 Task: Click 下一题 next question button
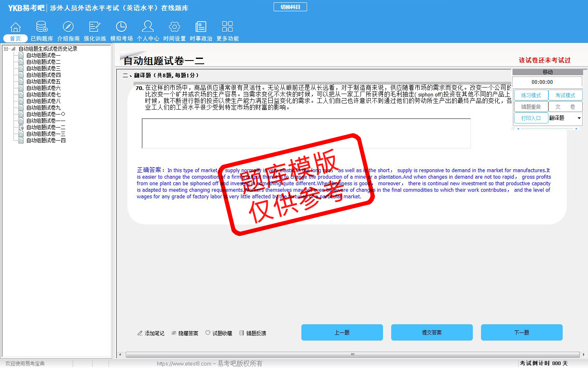click(521, 332)
